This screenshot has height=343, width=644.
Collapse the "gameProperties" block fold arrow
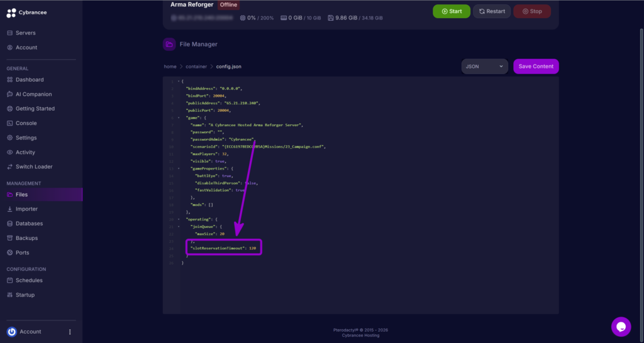click(x=179, y=168)
